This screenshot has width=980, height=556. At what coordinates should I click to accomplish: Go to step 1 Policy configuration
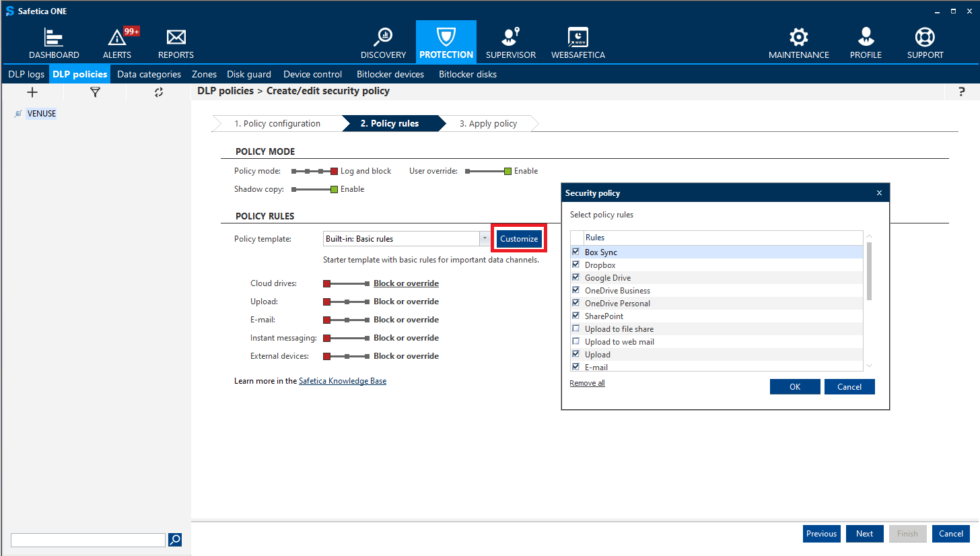pyautogui.click(x=277, y=124)
